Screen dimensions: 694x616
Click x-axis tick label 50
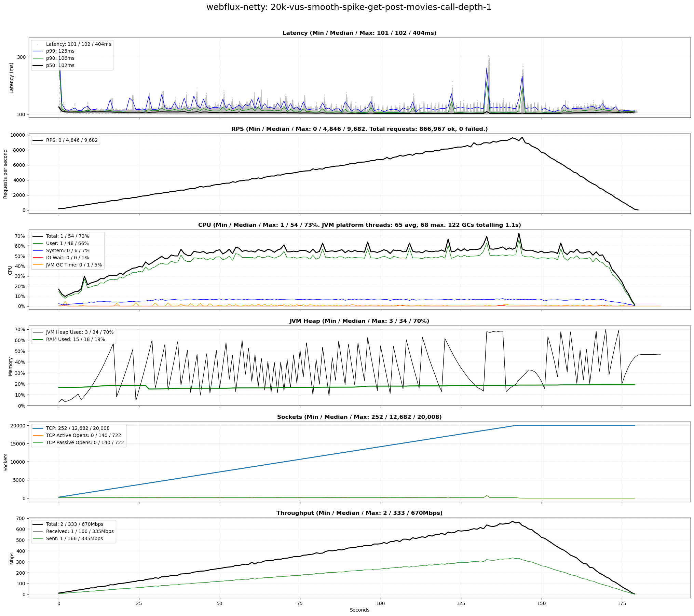point(219,603)
